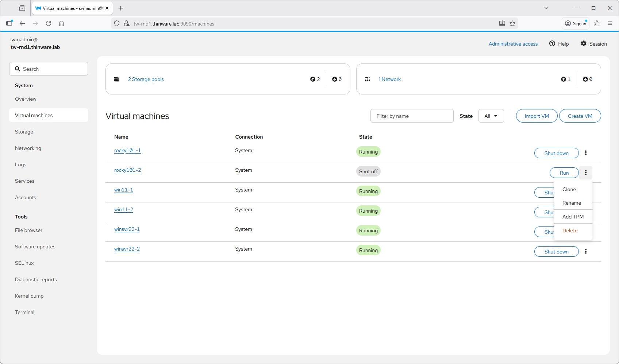Image resolution: width=619 pixels, height=364 pixels.
Task: Expand the State filter dropdown
Action: pyautogui.click(x=491, y=116)
